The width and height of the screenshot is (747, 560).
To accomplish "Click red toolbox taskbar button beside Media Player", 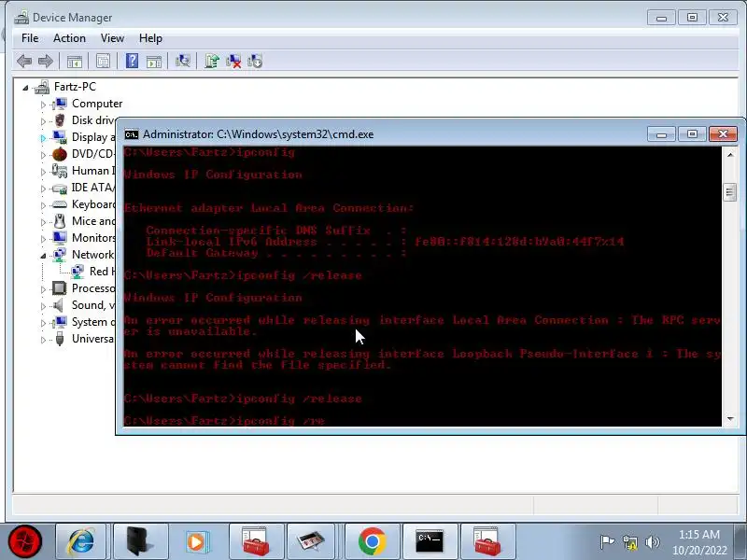I will [x=256, y=541].
